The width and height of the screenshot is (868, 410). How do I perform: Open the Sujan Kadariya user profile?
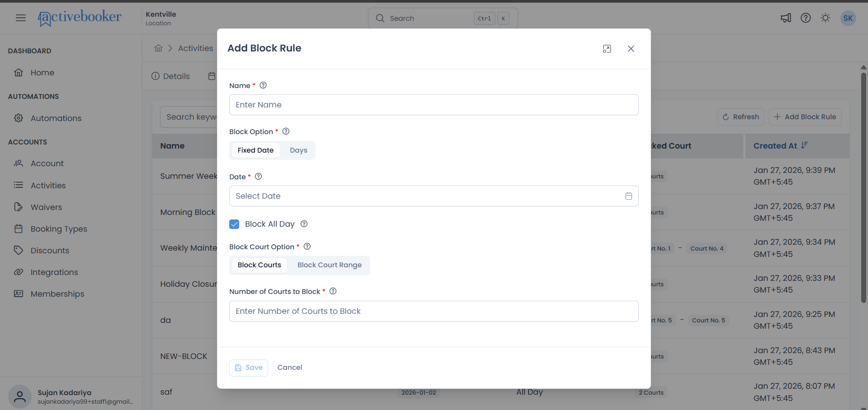point(71,397)
